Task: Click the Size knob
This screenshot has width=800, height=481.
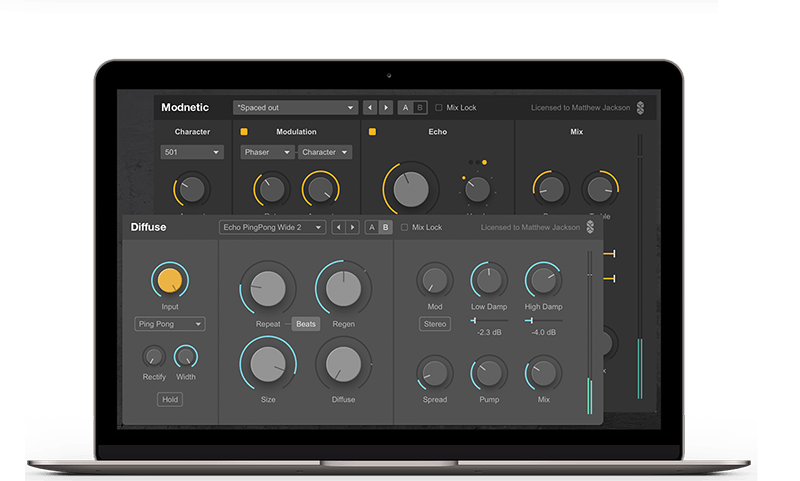Action: pos(268,364)
